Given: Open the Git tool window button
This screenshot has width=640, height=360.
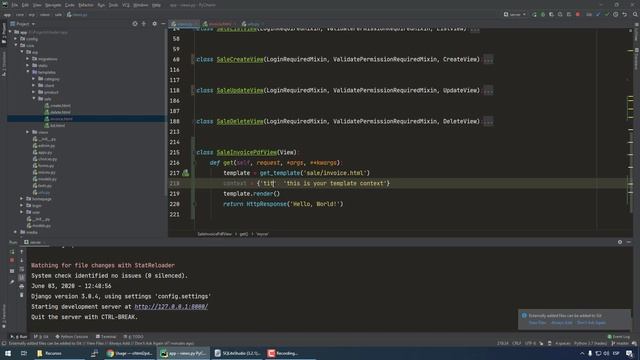Looking at the screenshot, I should coord(41,337).
